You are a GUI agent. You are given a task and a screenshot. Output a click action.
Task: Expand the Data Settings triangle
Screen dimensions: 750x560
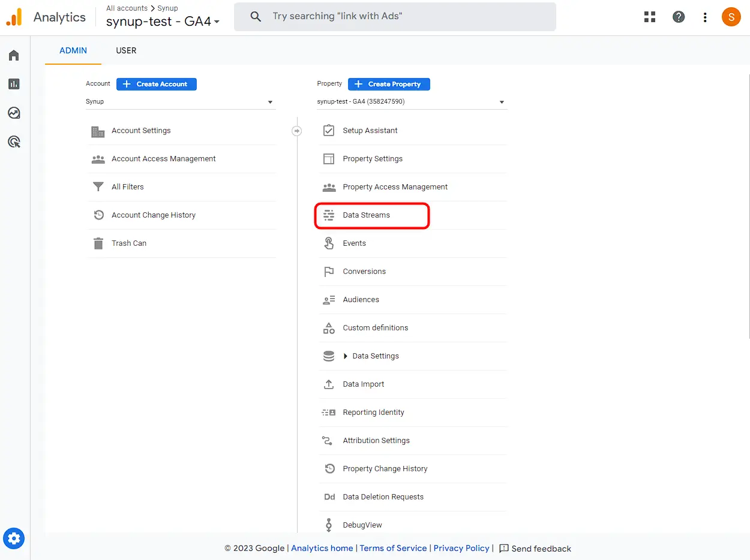tap(346, 356)
